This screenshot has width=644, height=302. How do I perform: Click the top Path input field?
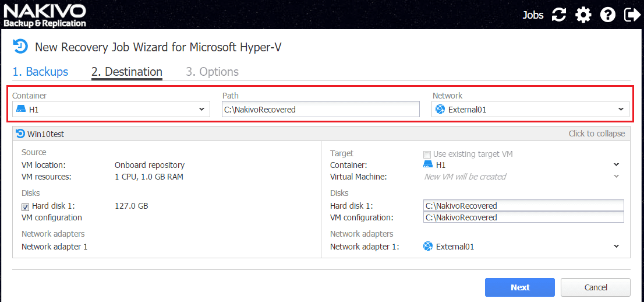[320, 109]
